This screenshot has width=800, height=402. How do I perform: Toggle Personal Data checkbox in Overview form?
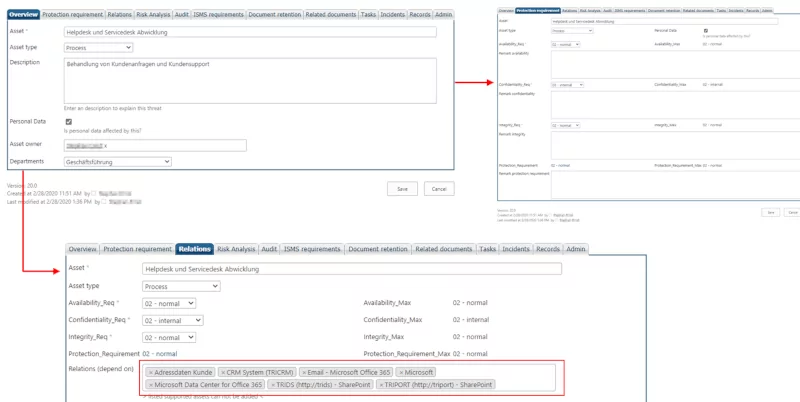click(68, 121)
